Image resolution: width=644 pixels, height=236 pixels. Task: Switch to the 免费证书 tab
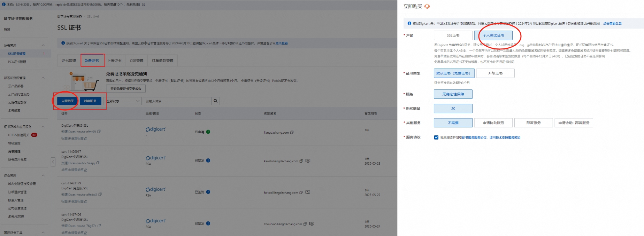92,61
